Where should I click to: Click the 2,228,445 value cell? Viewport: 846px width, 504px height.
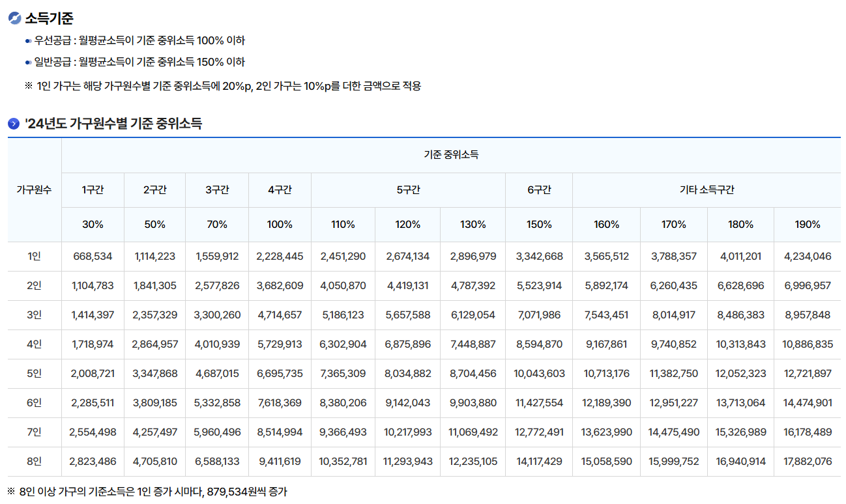pyautogui.click(x=280, y=257)
